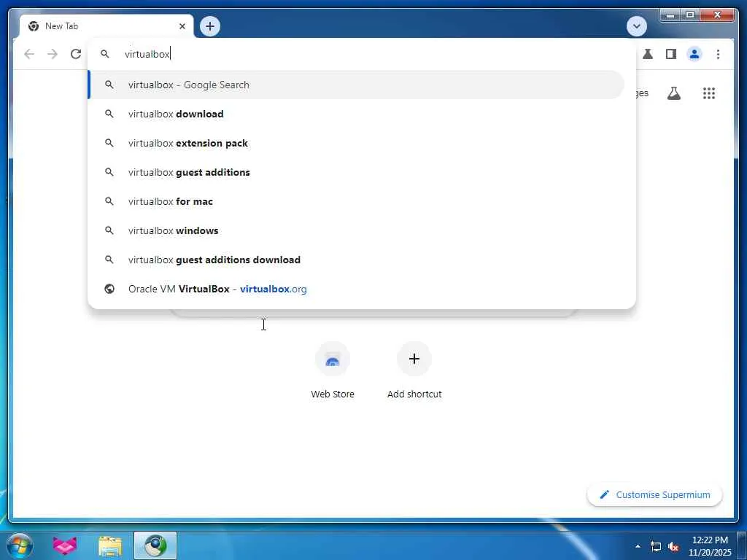
Task: Click the muted volume tray icon
Action: click(673, 547)
